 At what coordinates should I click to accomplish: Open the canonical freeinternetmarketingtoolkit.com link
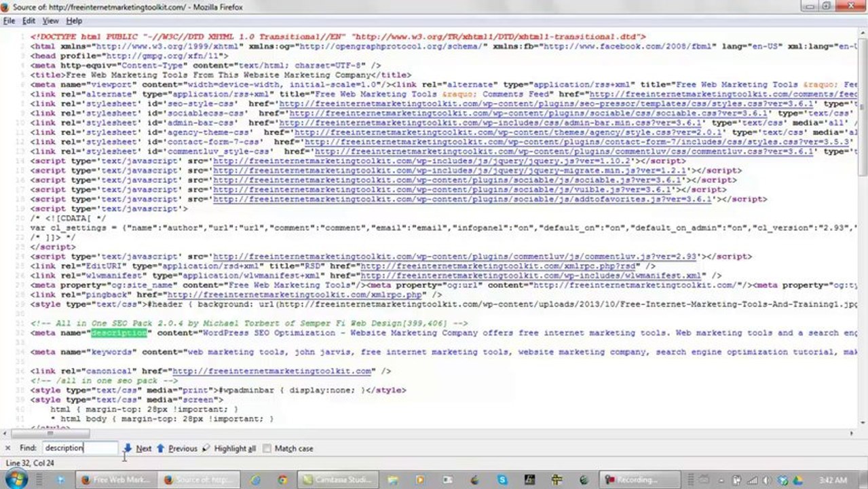[x=271, y=371]
